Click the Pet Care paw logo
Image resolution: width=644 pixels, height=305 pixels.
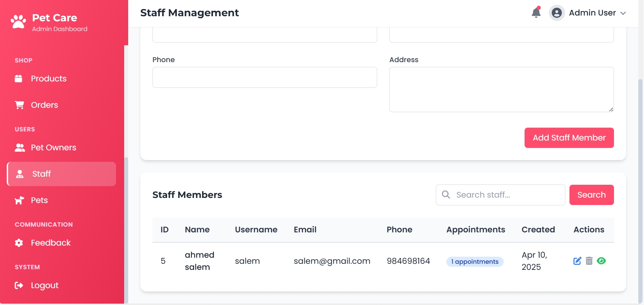coord(18,22)
